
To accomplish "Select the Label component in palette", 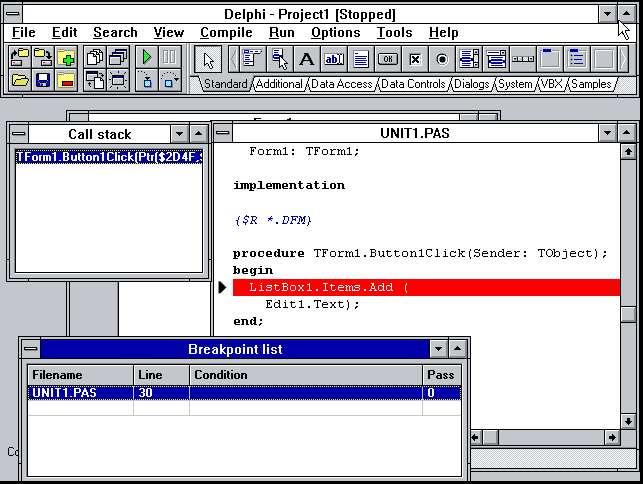I will click(x=307, y=58).
